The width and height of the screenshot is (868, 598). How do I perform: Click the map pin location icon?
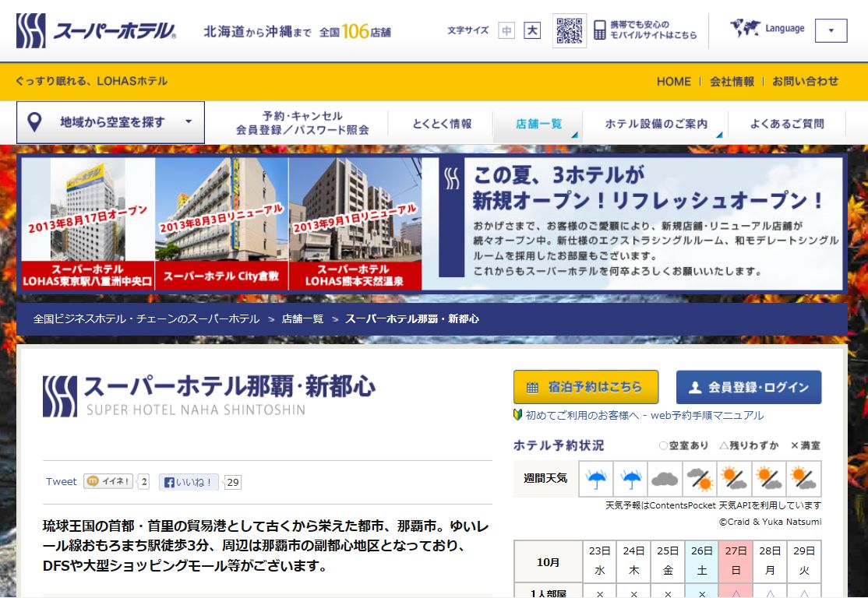(34, 121)
